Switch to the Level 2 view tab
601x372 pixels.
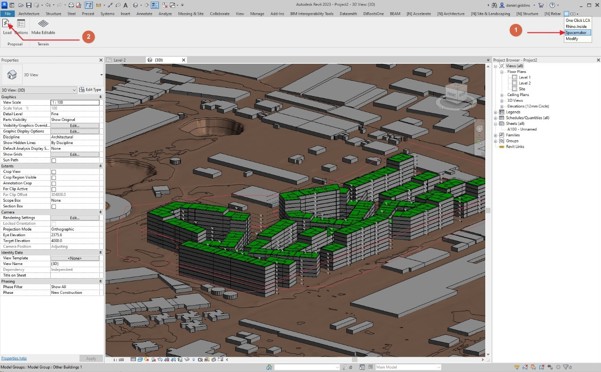point(120,60)
